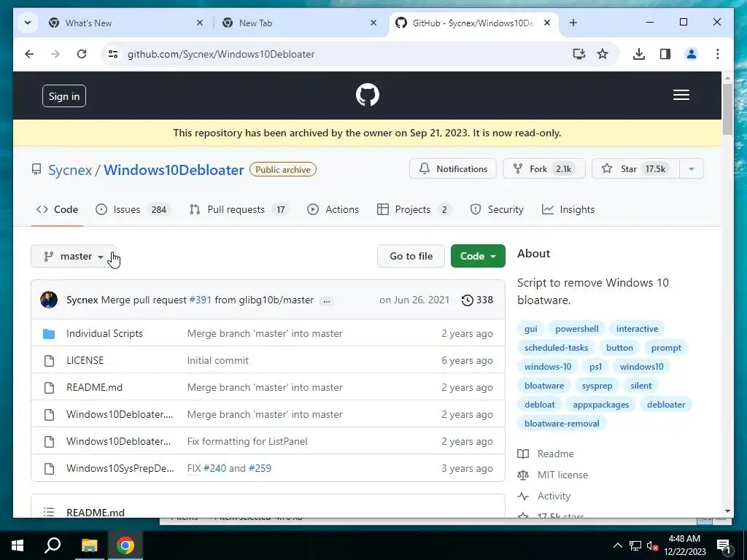Click the sysprep topic tag
Viewport: 747px width, 560px height.
point(597,386)
